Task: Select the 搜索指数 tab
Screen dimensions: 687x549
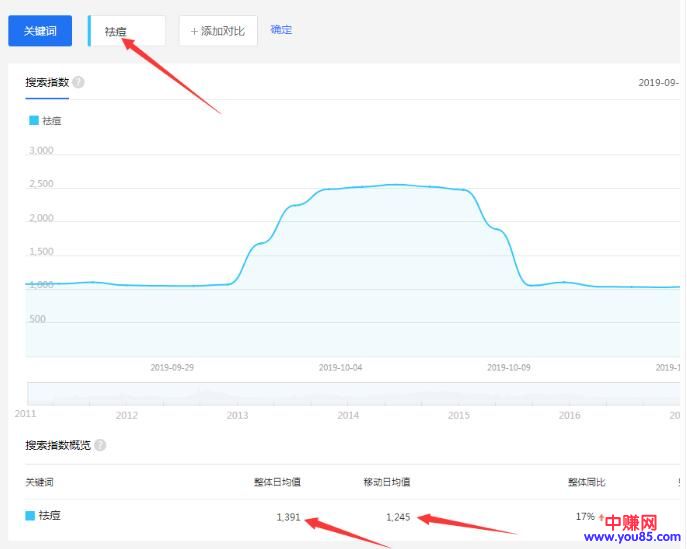Action: coord(47,82)
